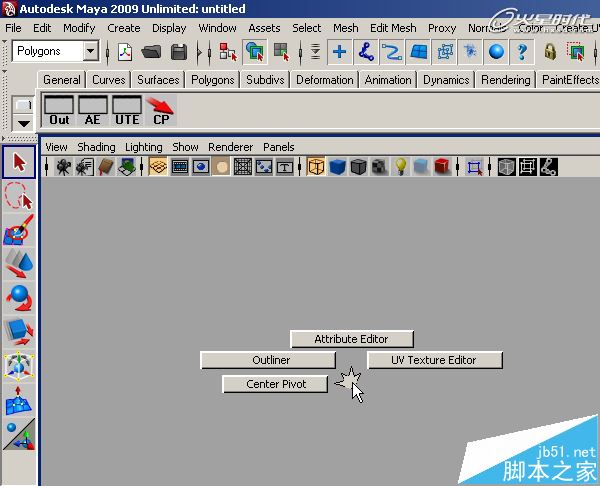The height and width of the screenshot is (486, 600).
Task: Toggle the deformations selection mask icon
Action: click(444, 52)
